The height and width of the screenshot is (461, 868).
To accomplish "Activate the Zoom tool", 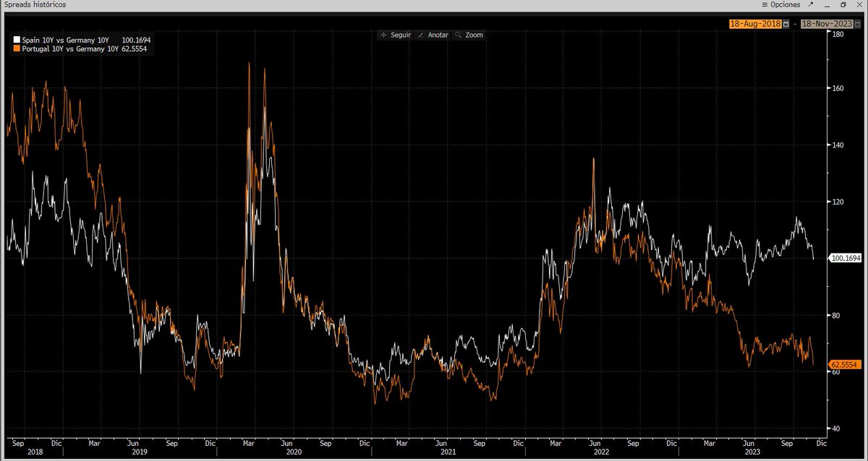I will (x=469, y=35).
